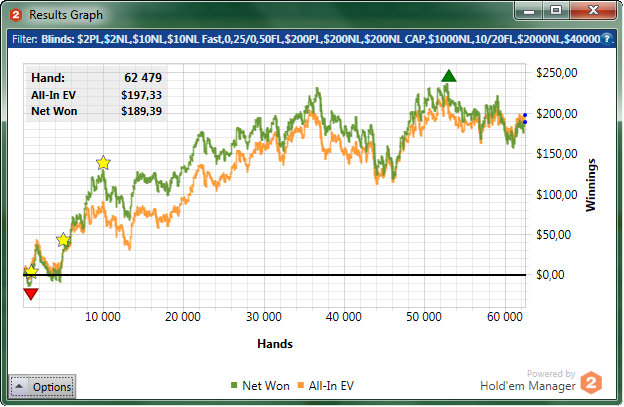Open the Options menu button

coord(42,386)
